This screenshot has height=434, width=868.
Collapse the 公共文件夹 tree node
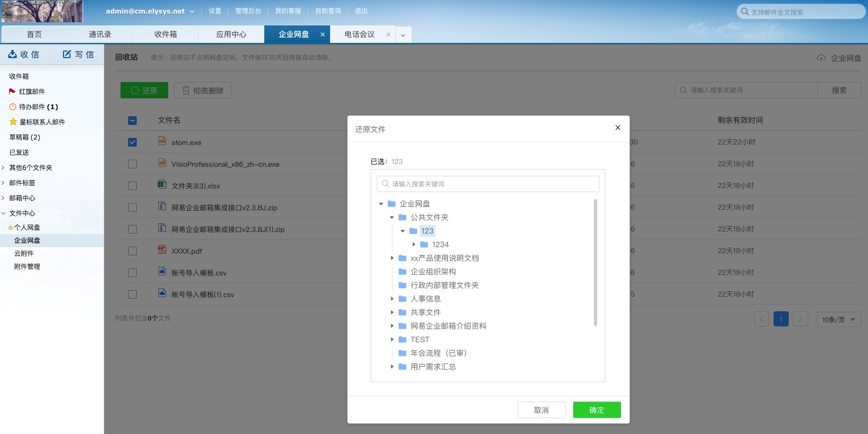click(x=392, y=217)
